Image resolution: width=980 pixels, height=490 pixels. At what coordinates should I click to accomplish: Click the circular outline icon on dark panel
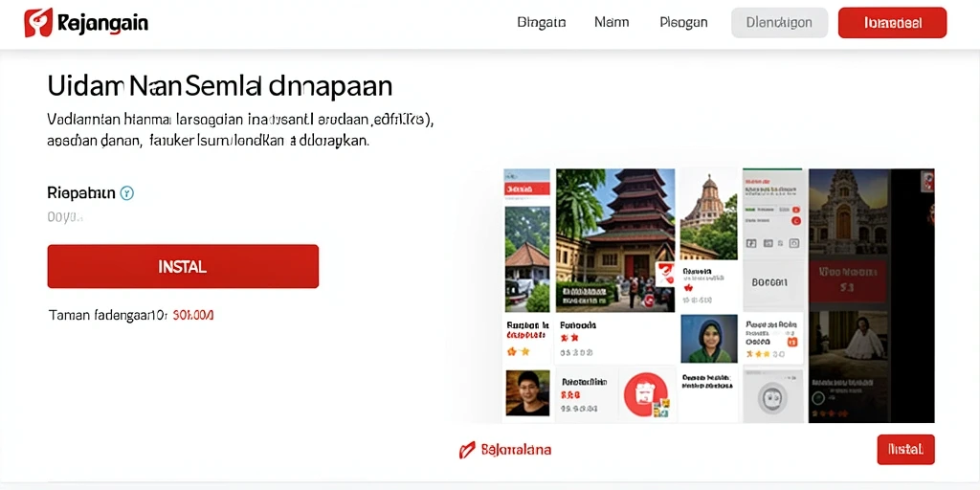tap(818, 397)
